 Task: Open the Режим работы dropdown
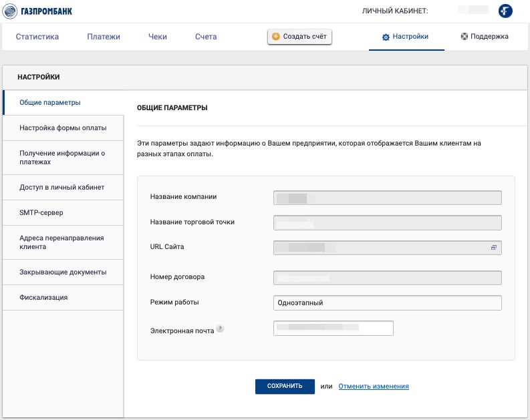[387, 302]
